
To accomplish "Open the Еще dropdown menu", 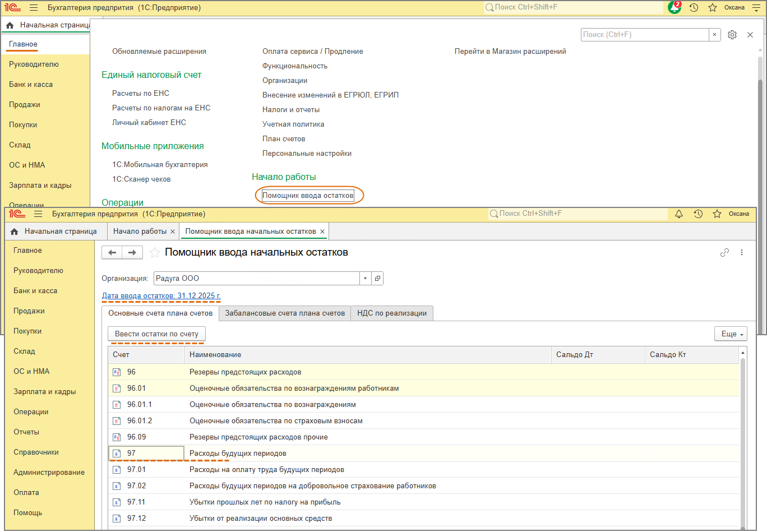I will coord(731,334).
